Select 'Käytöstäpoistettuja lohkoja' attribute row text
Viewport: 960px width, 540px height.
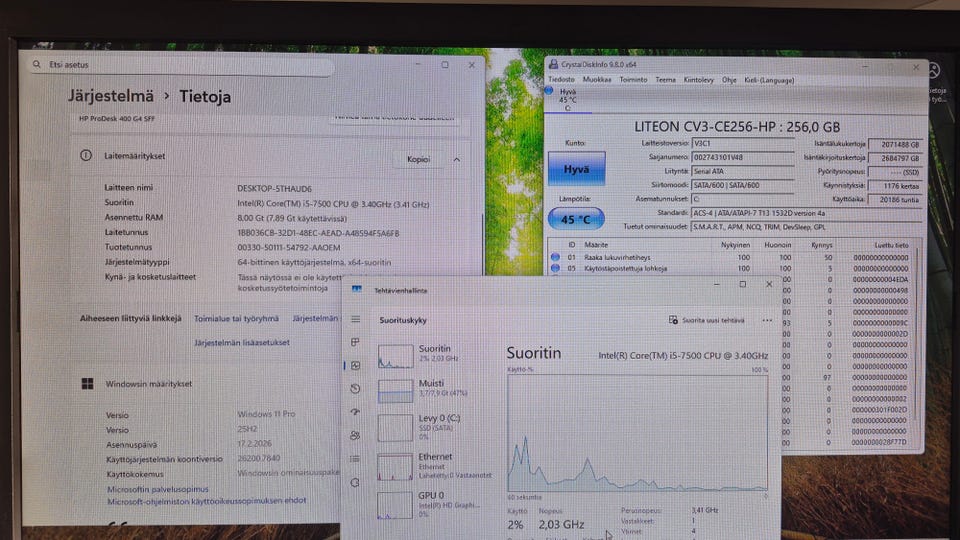(626, 268)
